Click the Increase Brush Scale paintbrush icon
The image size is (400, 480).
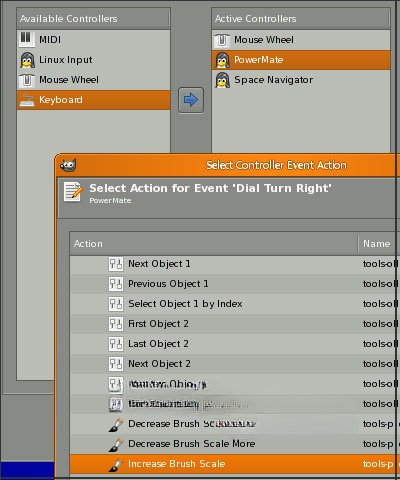(x=116, y=464)
